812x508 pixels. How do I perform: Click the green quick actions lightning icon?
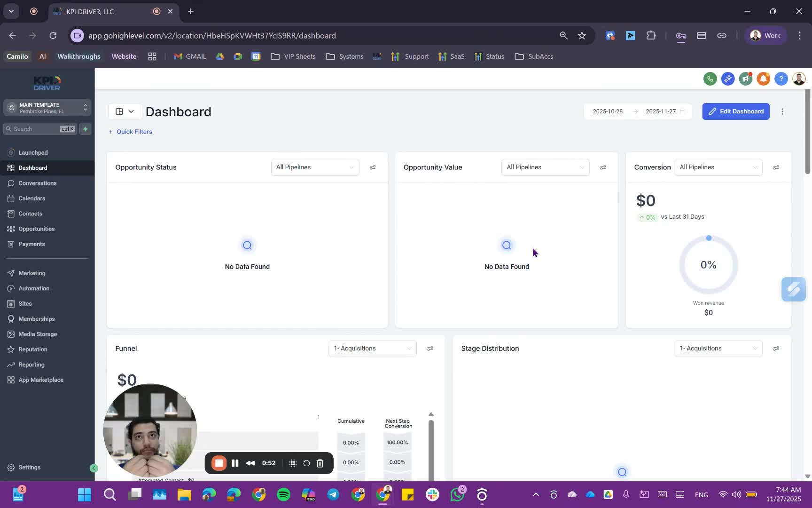[85, 129]
